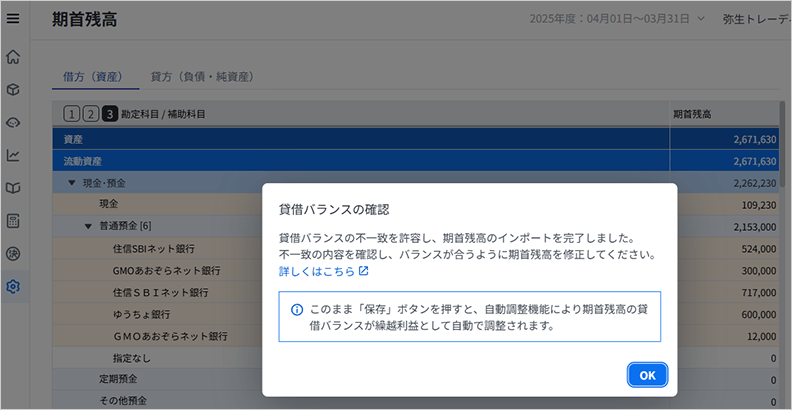Open the settings gear icon in sidebar
The height and width of the screenshot is (410, 792).
pos(13,287)
